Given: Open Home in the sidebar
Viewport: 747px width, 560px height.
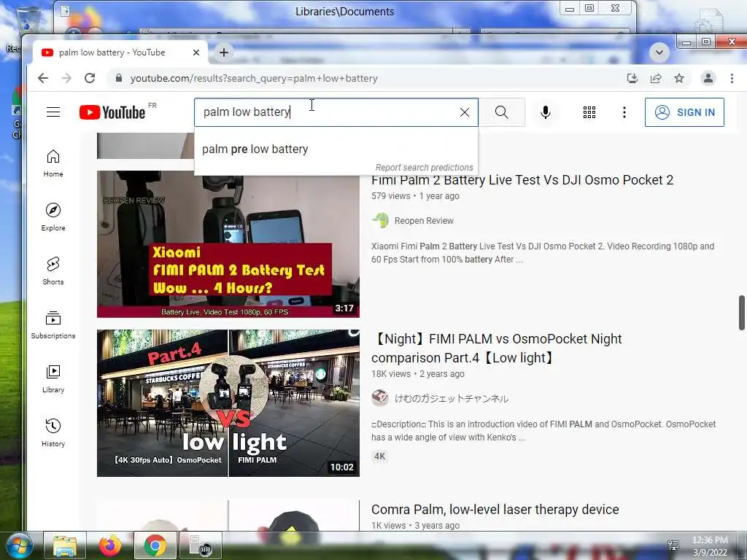Looking at the screenshot, I should tap(53, 163).
